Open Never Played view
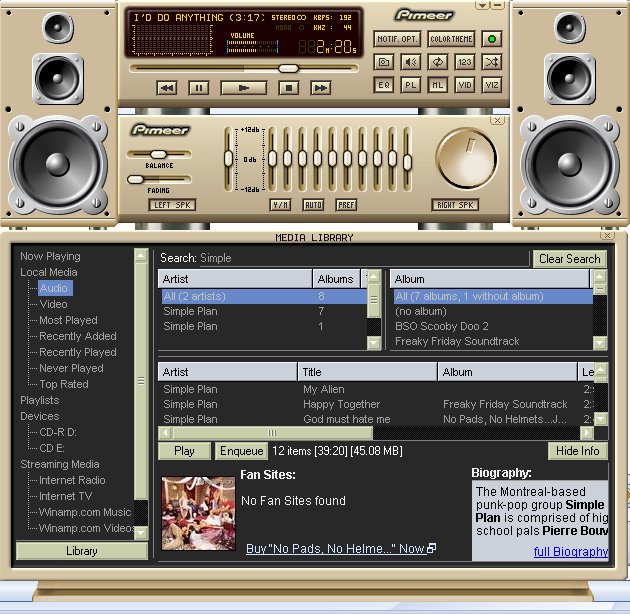Image resolution: width=630 pixels, height=614 pixels. 71,368
